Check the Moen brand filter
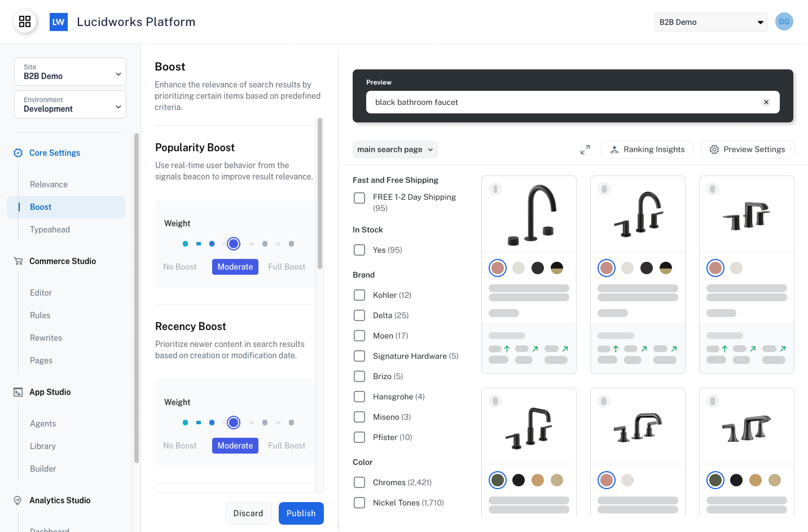Image resolution: width=808 pixels, height=532 pixels. pos(359,336)
